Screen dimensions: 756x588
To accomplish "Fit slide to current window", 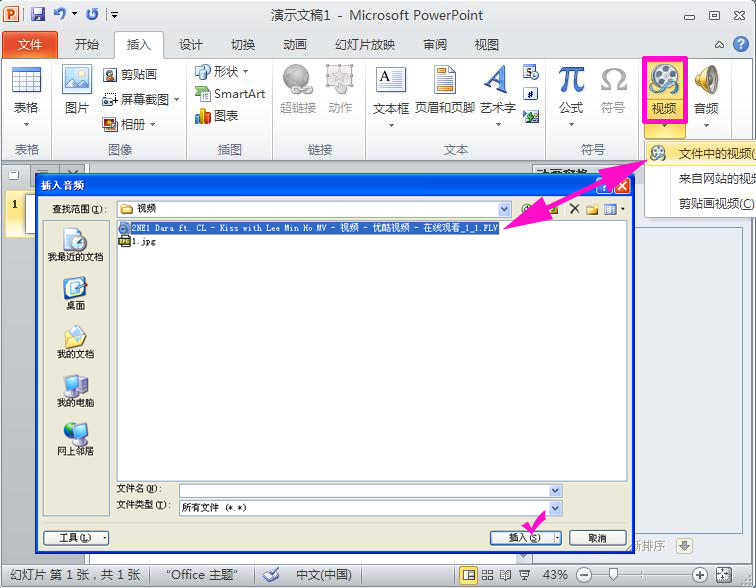I will (x=724, y=575).
